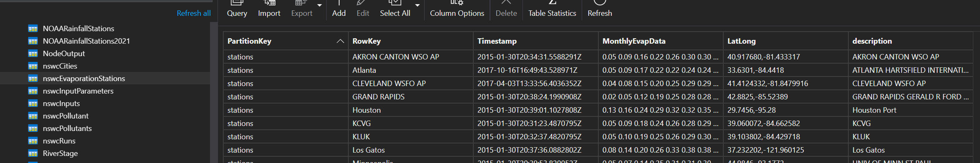Select the Los Gatos RowKey cell
This screenshot has width=980, height=163.
411,150
